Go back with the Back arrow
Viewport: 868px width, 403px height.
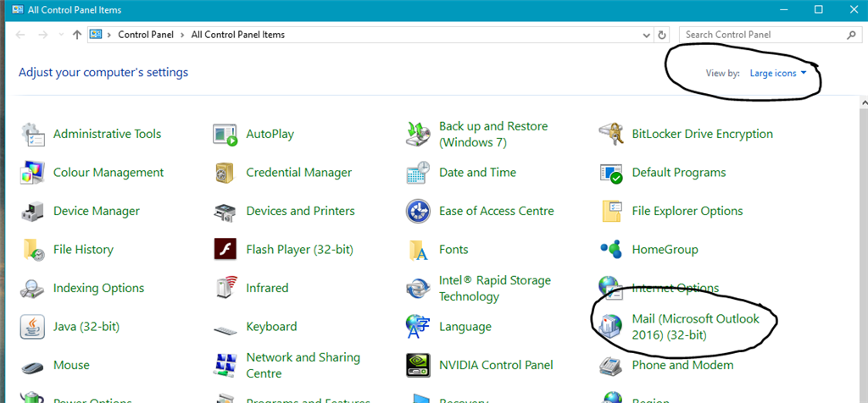click(20, 35)
